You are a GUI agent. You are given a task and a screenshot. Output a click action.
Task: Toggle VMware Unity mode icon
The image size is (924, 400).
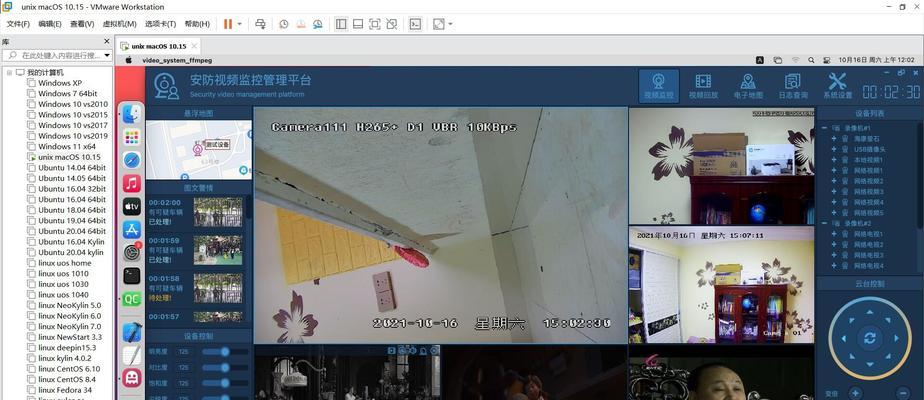tap(392, 24)
